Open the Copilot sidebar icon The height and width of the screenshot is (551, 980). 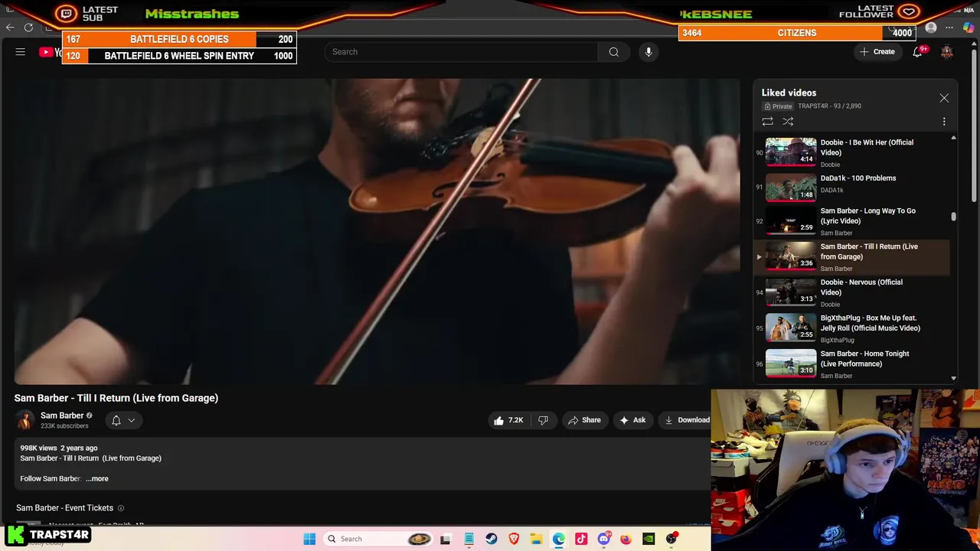pyautogui.click(x=969, y=28)
